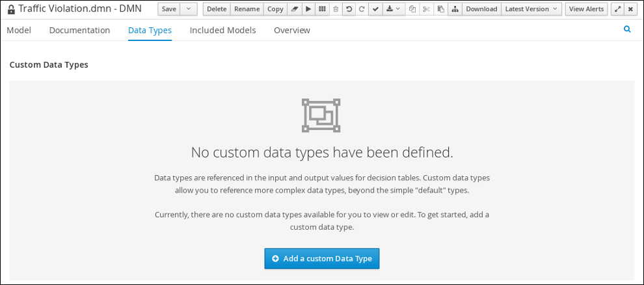Switch to the Model tab
Screen dimensions: 644x285
coord(19,31)
